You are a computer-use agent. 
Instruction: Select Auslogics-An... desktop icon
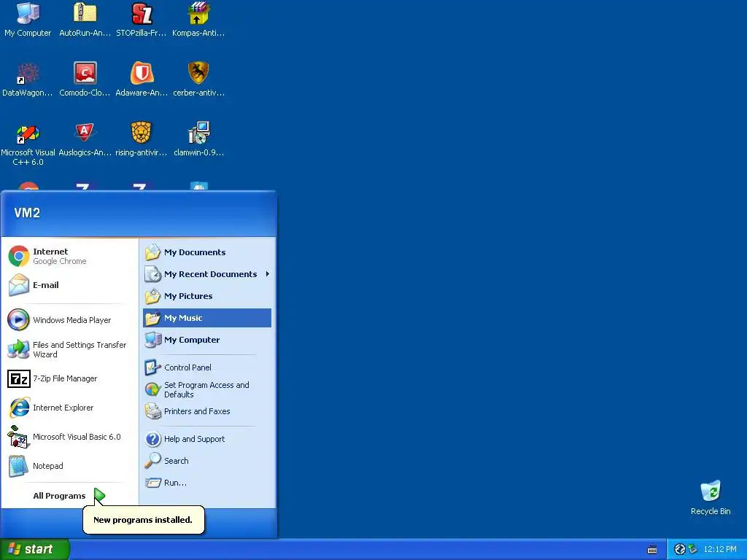pos(85,139)
